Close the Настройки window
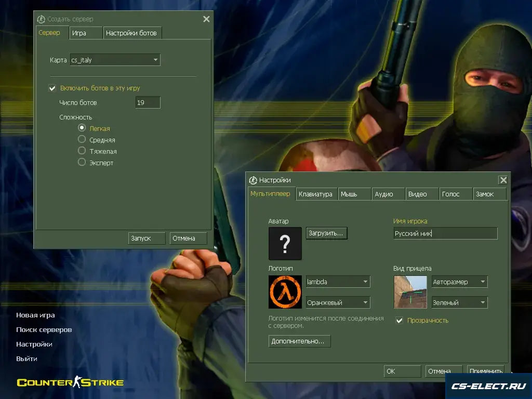532x399 pixels. pyautogui.click(x=503, y=180)
